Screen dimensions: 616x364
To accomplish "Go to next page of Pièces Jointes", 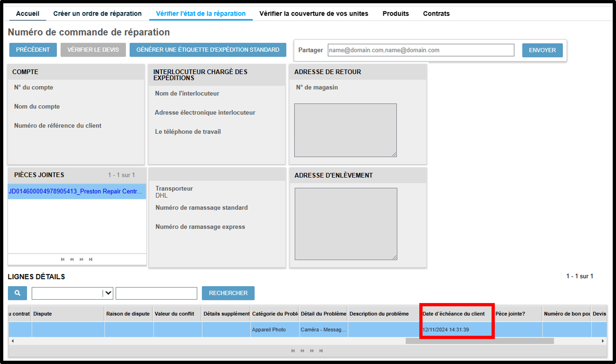I will click(x=81, y=259).
